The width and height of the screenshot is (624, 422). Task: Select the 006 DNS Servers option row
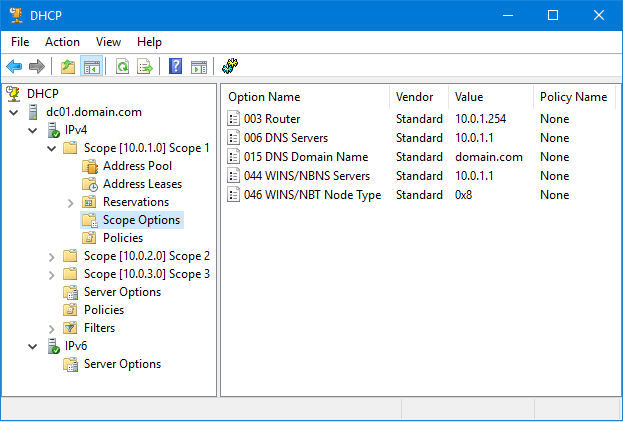click(285, 138)
